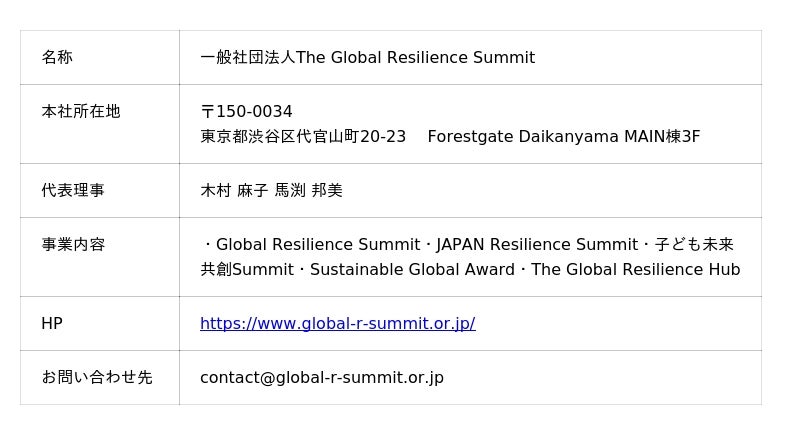Select the organization name 一般社団法人The Global Resilience Summit
This screenshot has height=435, width=800.
(367, 57)
